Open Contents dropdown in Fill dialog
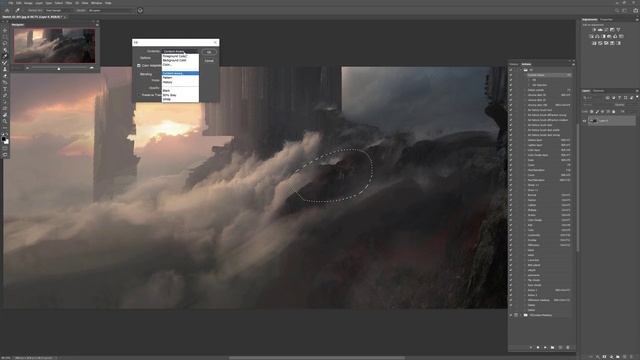 [180, 51]
